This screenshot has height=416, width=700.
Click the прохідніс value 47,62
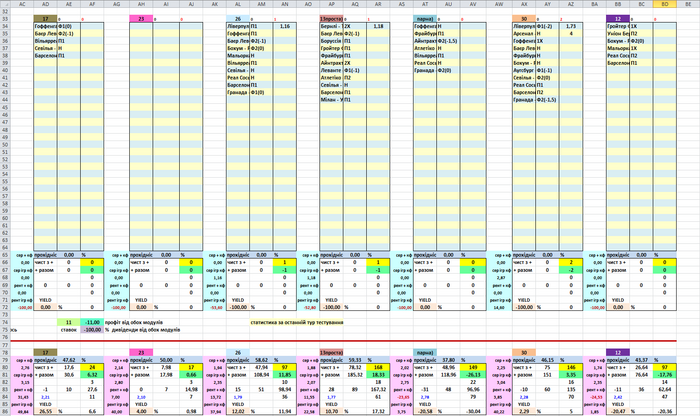point(69,360)
